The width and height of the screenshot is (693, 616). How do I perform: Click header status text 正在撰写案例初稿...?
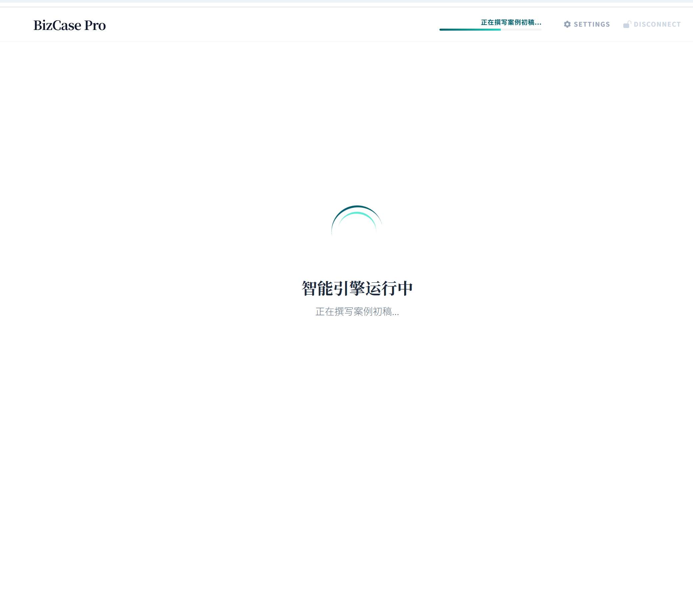511,22
